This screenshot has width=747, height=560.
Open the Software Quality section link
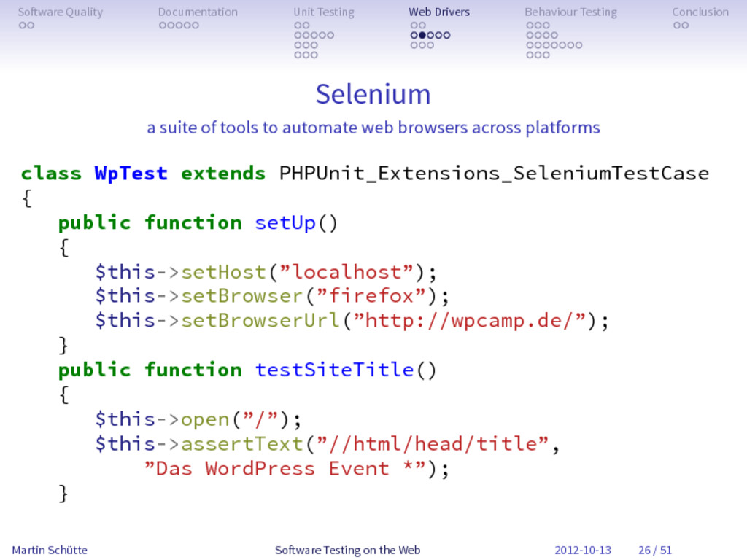click(x=60, y=12)
